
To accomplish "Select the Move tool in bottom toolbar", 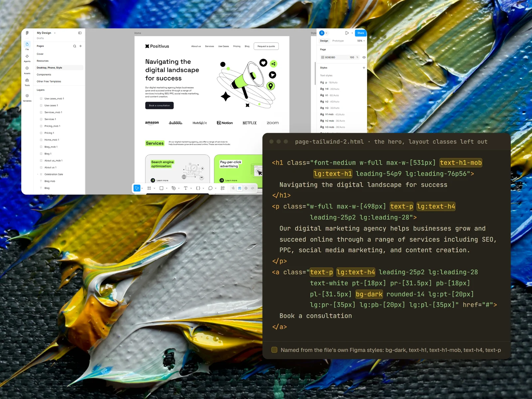I will 137,188.
